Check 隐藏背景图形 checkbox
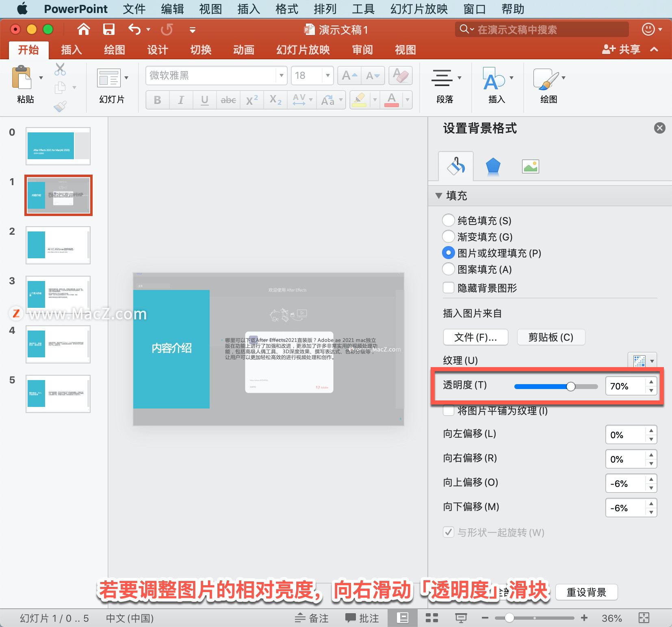Screen dimensions: 672x627 point(449,288)
